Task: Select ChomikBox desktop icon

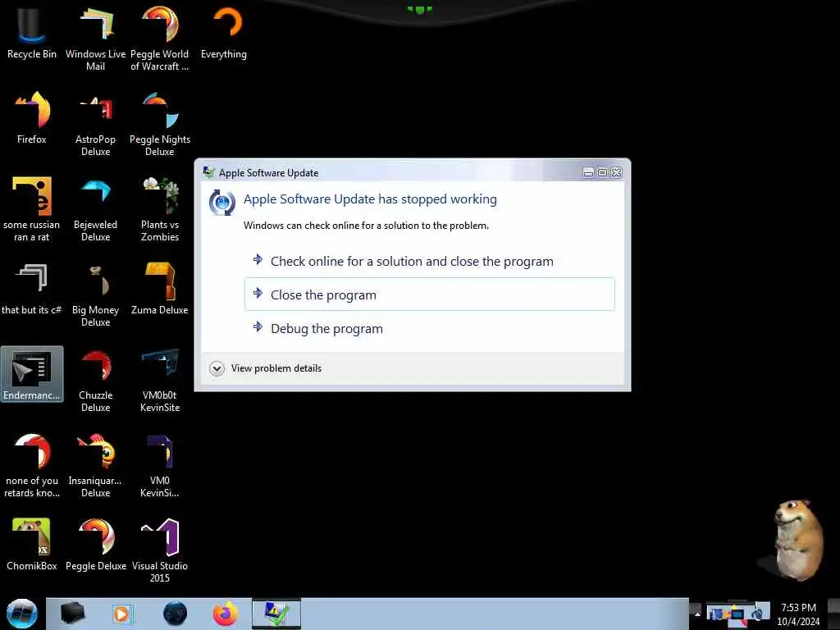Action: (x=32, y=545)
